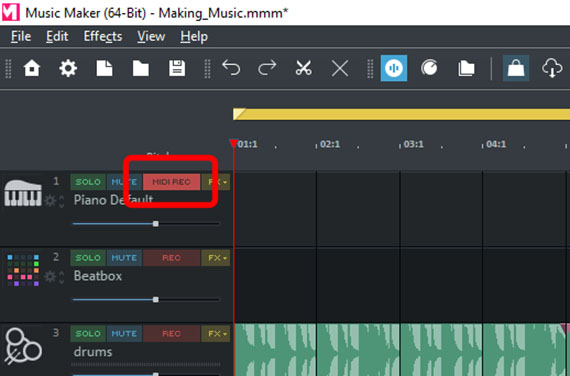The width and height of the screenshot is (570, 376).
Task: Solo the Piano Default track
Action: click(x=88, y=182)
